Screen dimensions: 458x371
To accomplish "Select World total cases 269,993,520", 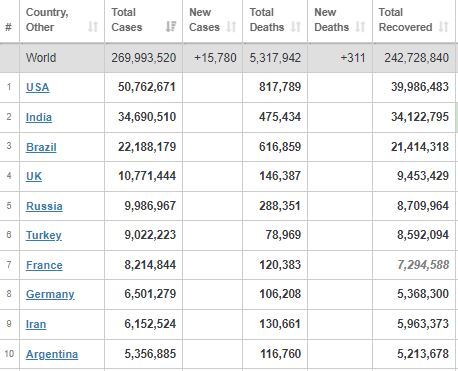I will click(144, 58).
